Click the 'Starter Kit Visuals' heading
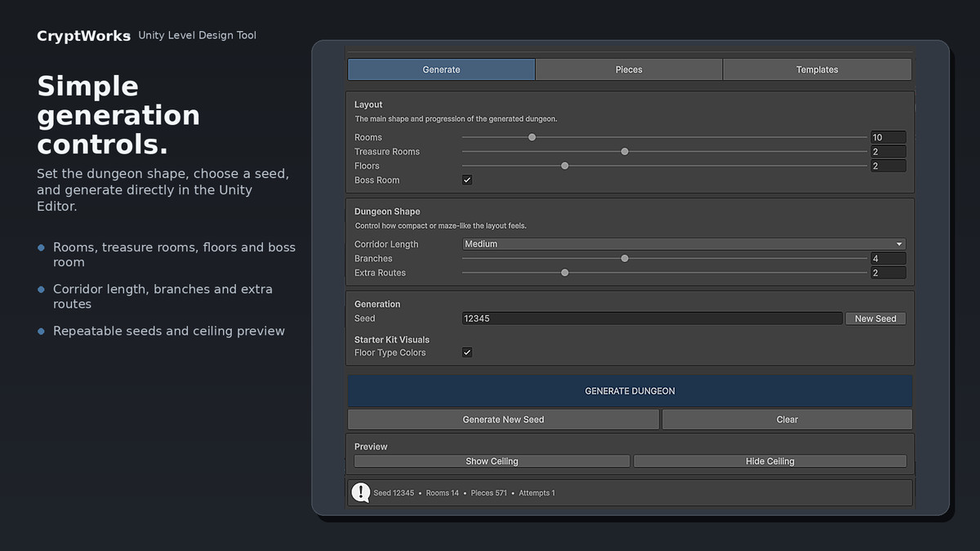 (x=392, y=340)
